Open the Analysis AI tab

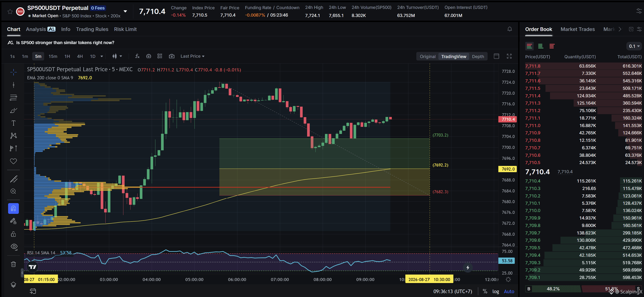click(41, 29)
